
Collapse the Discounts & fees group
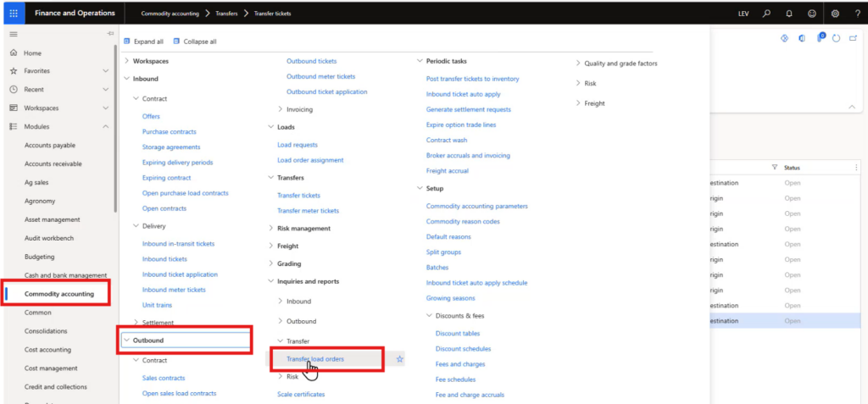click(x=429, y=316)
